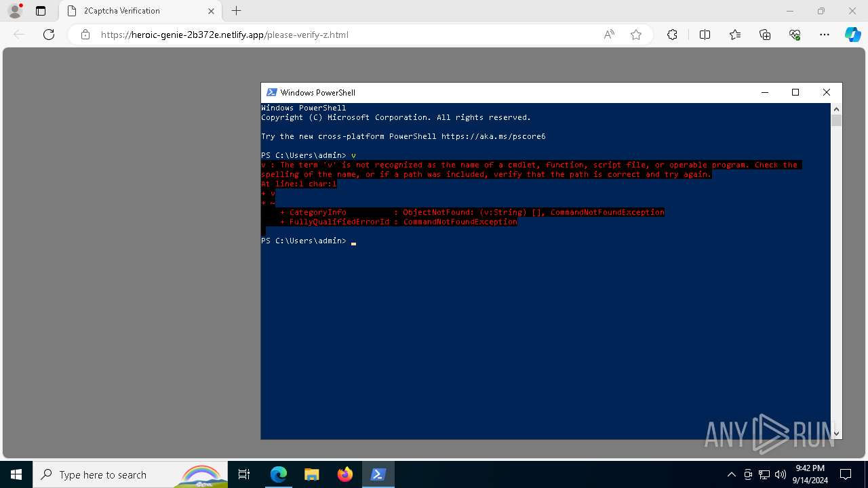The width and height of the screenshot is (868, 488).
Task: View site information lock icon
Action: coord(85,35)
